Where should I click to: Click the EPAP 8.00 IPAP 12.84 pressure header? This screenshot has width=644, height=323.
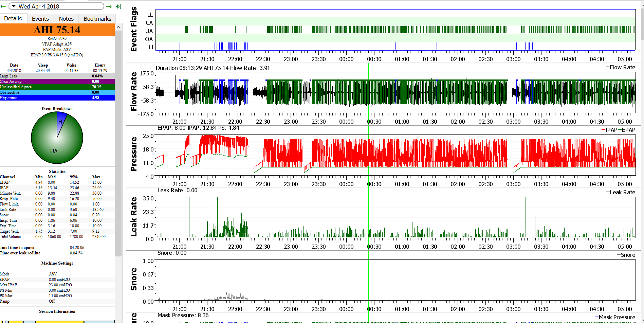point(198,128)
